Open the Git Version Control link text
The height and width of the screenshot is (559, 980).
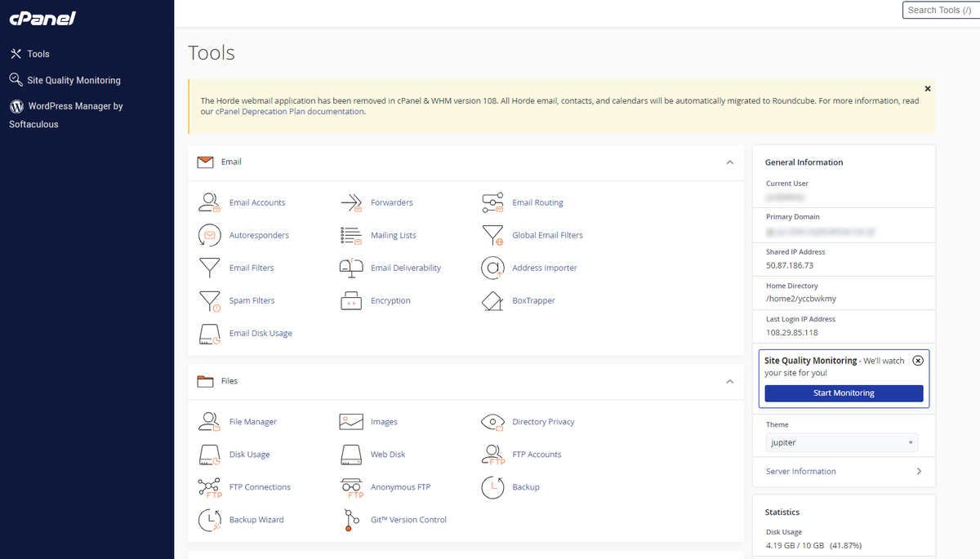coord(408,520)
